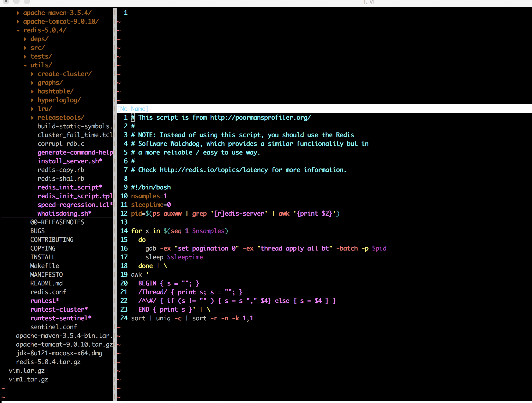Open the BUGS file
The height and width of the screenshot is (403, 532).
[x=38, y=231]
